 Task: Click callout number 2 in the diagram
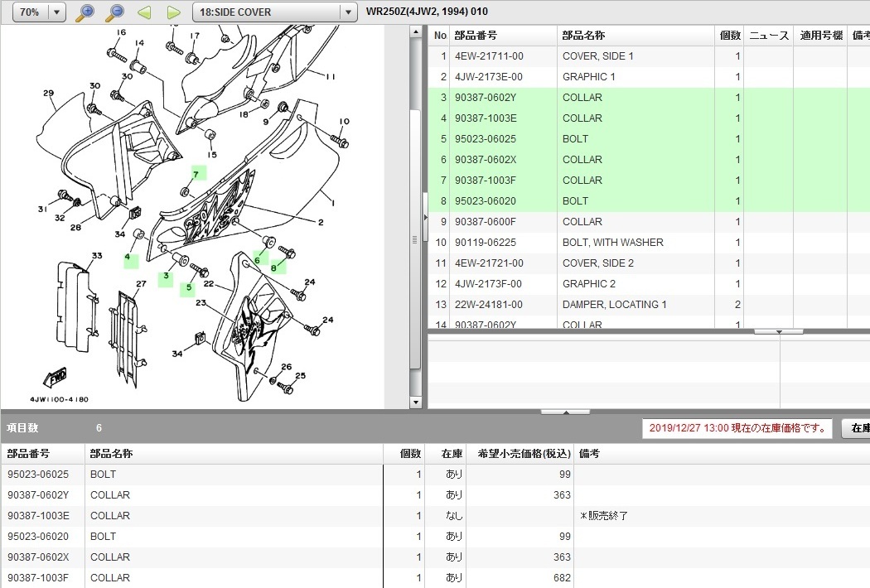tap(321, 223)
